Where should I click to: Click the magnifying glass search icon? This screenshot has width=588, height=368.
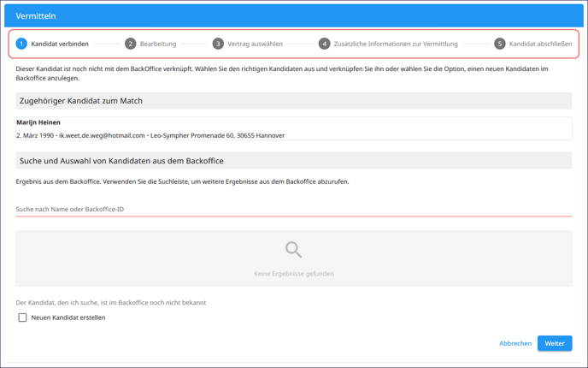293,250
